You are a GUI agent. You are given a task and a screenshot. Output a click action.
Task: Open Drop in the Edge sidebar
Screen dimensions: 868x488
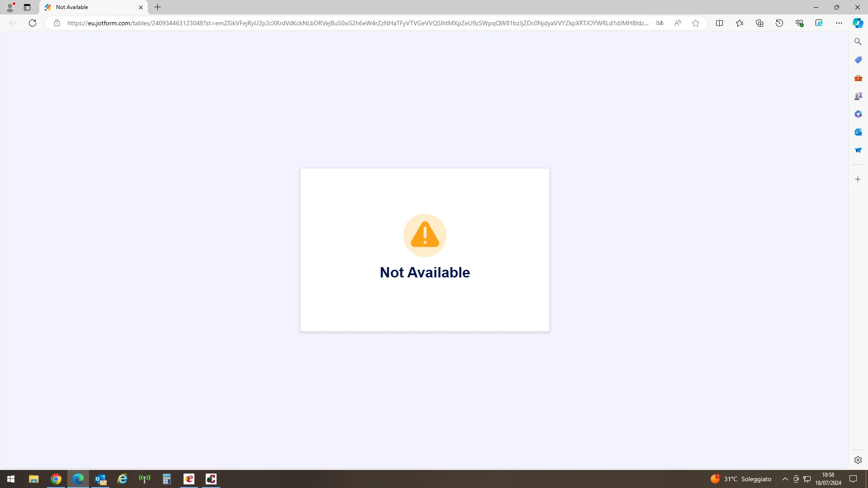858,150
